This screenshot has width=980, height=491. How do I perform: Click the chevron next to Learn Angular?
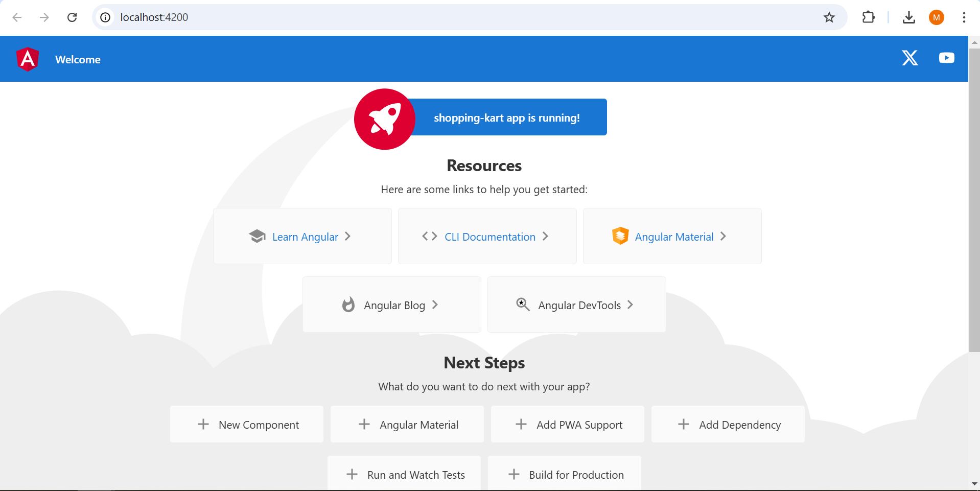pyautogui.click(x=347, y=236)
